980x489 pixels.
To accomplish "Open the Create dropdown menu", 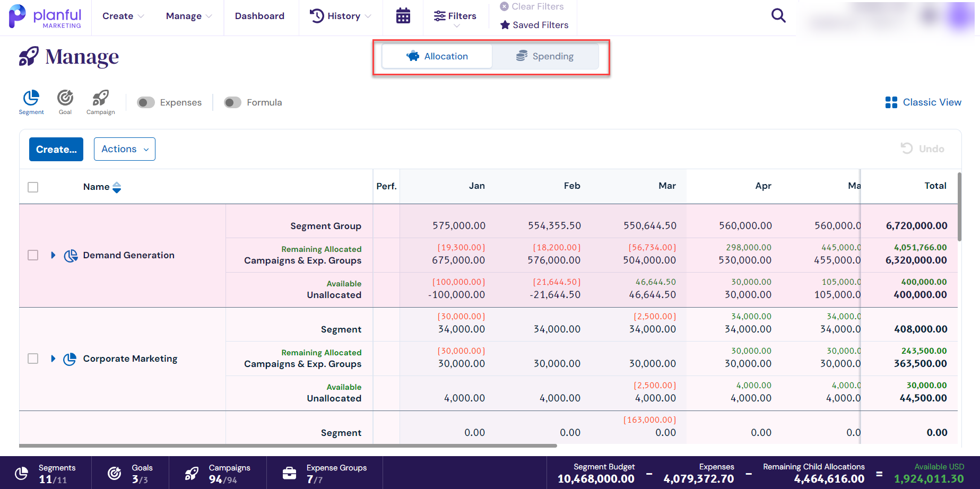I will click(123, 16).
